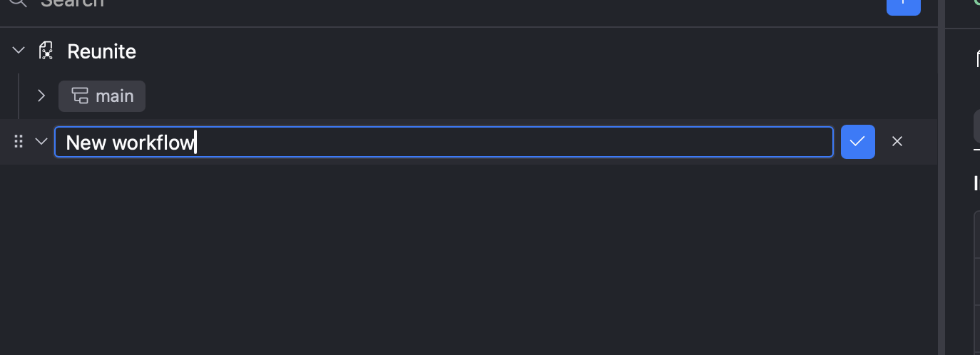Screen dimensions: 980x355
Task: Collapse the Reunite tree node
Action: pos(19,51)
